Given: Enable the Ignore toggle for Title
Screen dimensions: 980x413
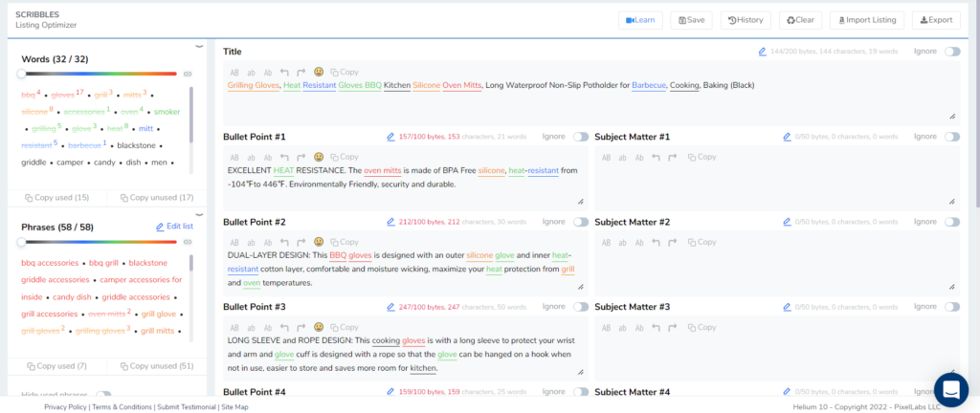Looking at the screenshot, I should pyautogui.click(x=951, y=52).
